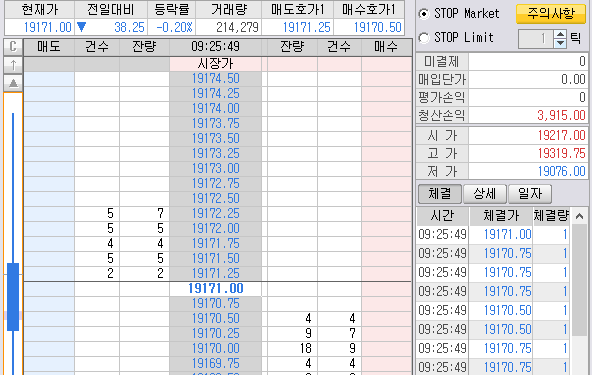Click the sell cell beside price 19172.25
The width and height of the screenshot is (592, 375).
pyautogui.click(x=49, y=214)
